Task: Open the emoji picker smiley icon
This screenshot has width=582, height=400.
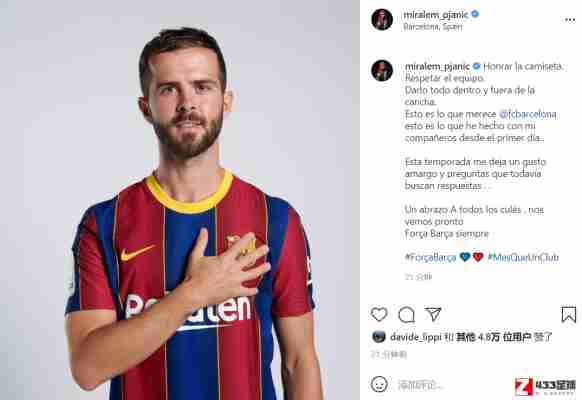Action: (x=379, y=384)
